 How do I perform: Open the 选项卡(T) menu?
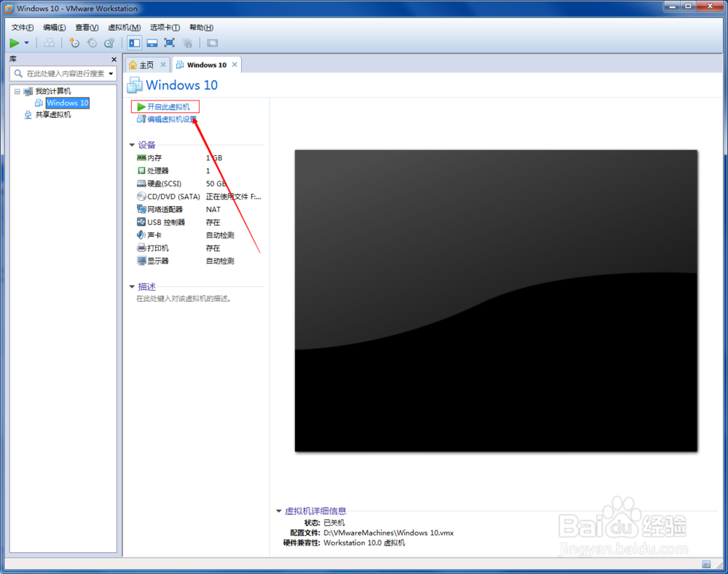[x=165, y=28]
